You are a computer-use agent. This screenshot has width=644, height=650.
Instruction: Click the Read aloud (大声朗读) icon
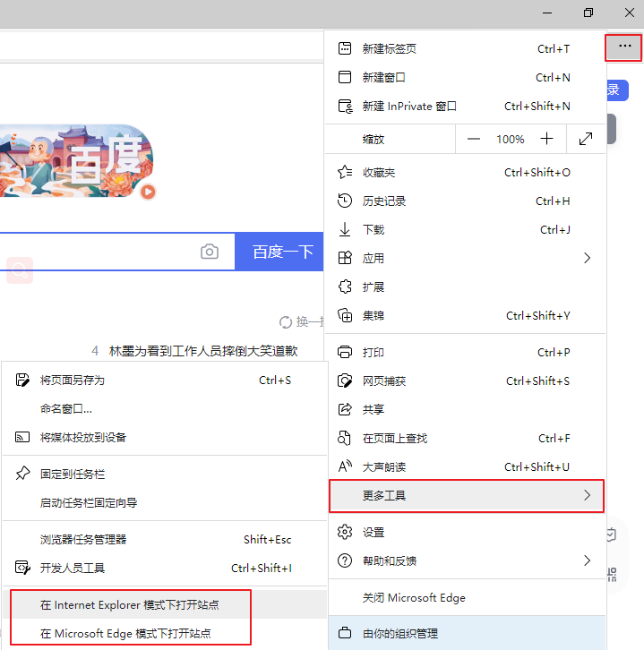[x=345, y=466]
